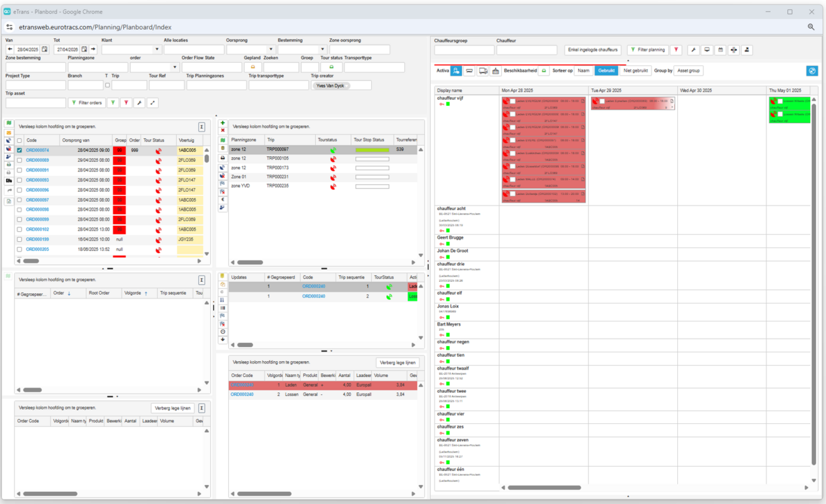Click the euro icon in the trips sidebar
Screen dimensions: 826x504
point(222,199)
